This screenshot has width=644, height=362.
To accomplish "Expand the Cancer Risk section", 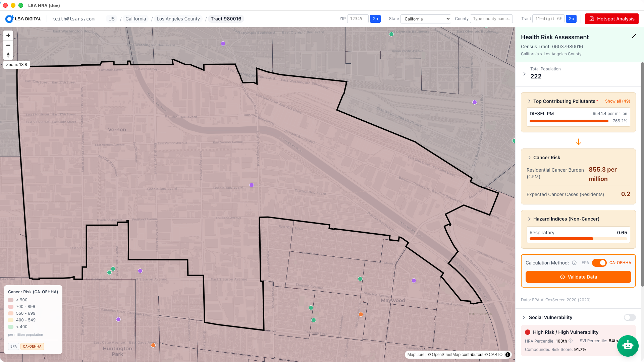I will pyautogui.click(x=529, y=158).
